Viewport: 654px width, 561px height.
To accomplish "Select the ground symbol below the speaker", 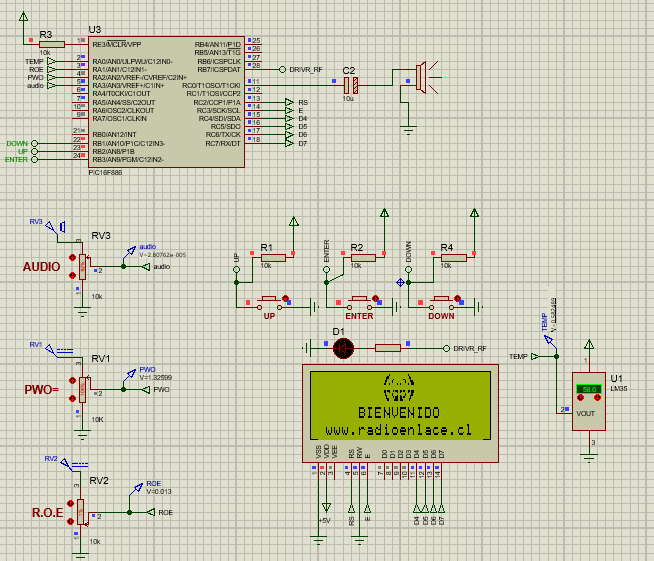I will coord(408,130).
